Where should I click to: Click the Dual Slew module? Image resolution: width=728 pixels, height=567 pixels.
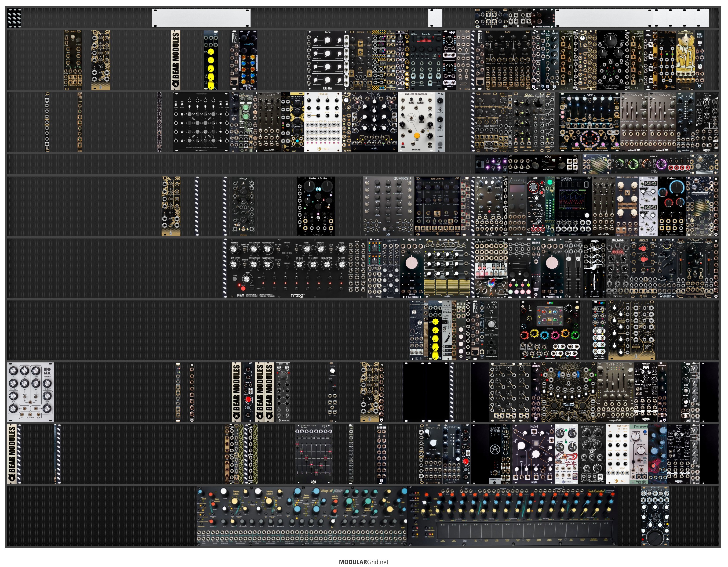click(x=700, y=60)
